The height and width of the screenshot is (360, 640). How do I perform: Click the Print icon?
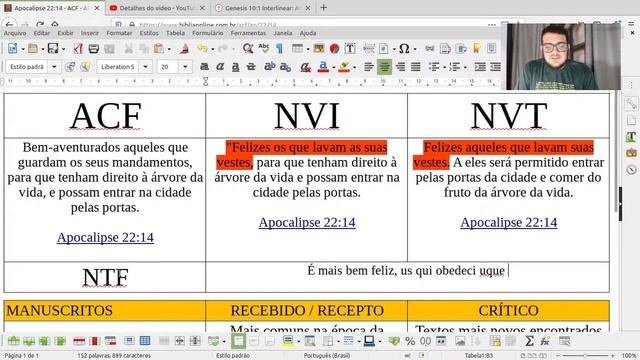coord(93,48)
